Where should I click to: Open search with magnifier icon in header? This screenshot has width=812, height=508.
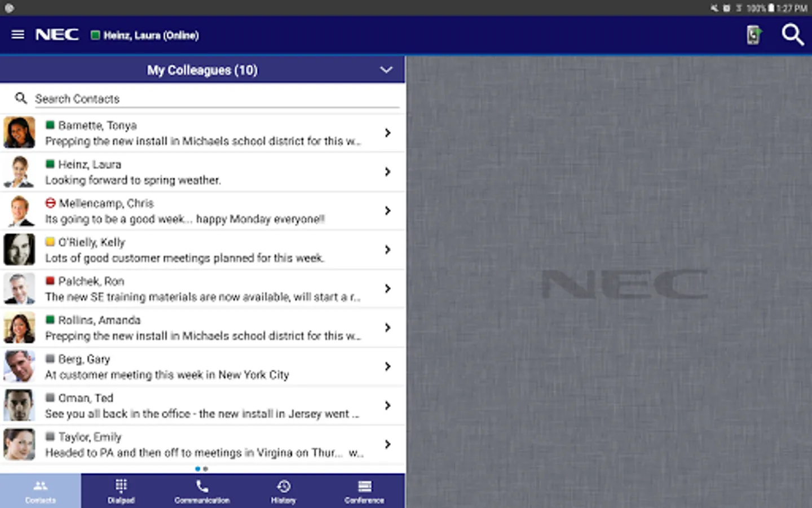pyautogui.click(x=792, y=34)
